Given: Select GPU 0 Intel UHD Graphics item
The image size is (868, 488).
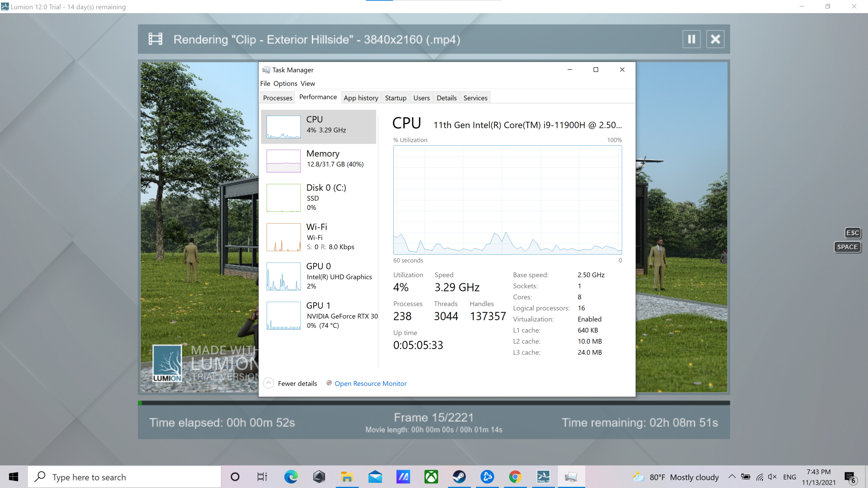Looking at the screenshot, I should click(x=318, y=276).
